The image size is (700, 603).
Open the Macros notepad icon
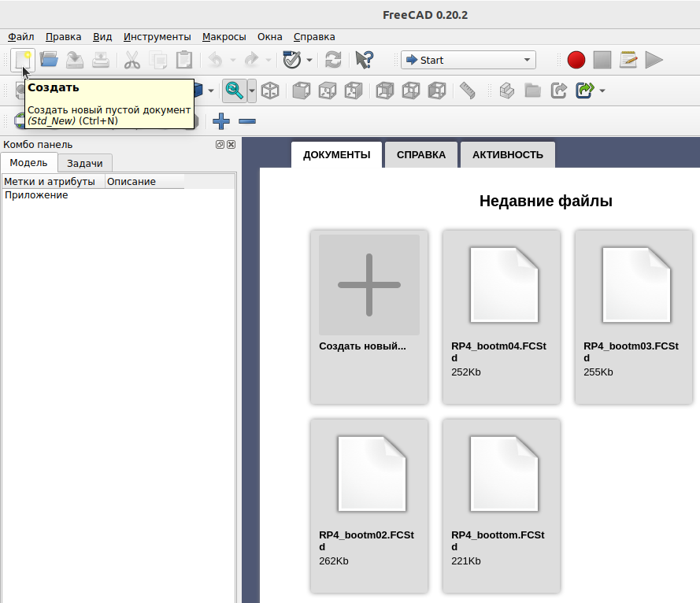pos(628,60)
